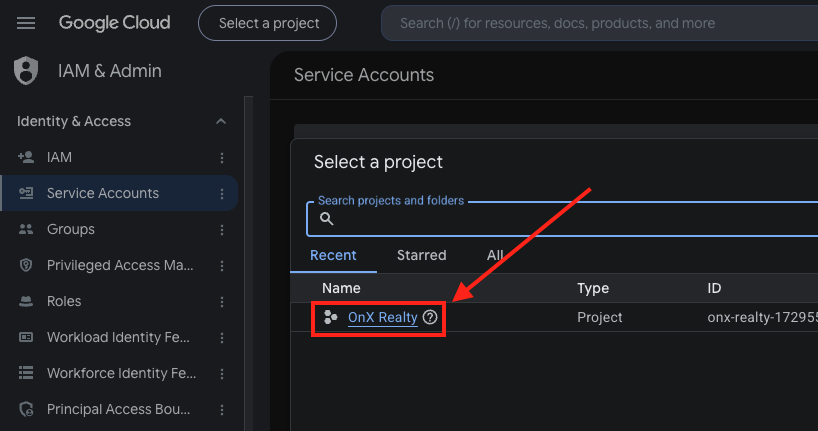Open Principal Access Boundary page
This screenshot has height=431, width=818.
[119, 409]
